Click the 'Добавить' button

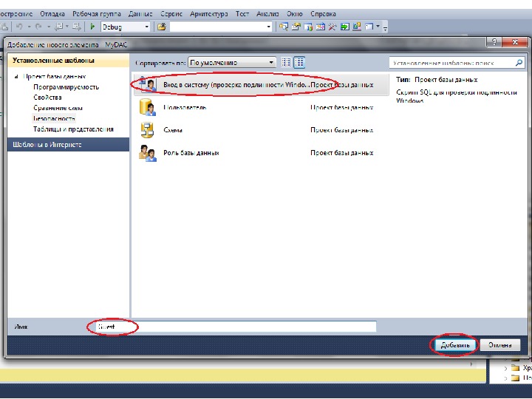point(455,345)
